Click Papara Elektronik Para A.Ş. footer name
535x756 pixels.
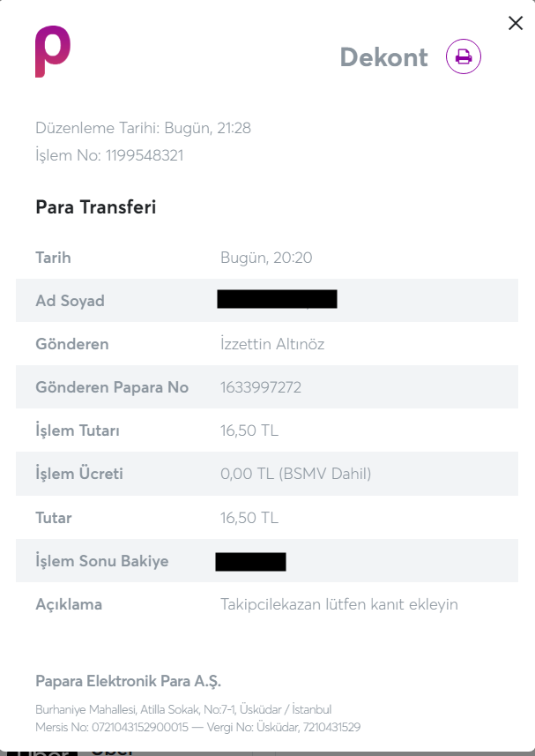[x=128, y=681]
